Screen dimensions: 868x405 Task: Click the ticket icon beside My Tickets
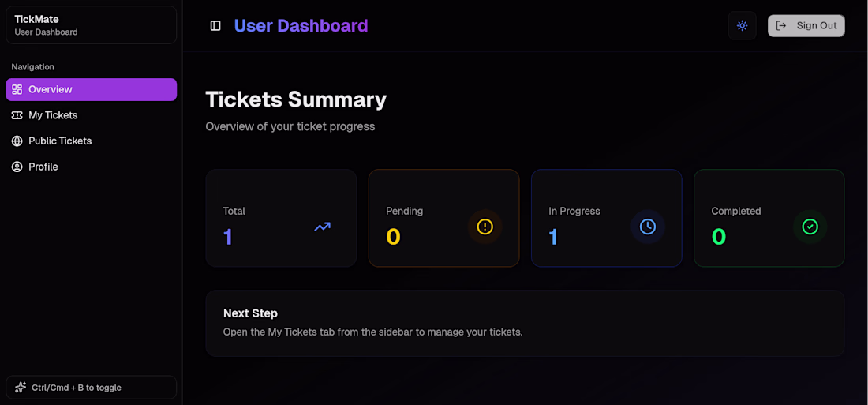17,115
